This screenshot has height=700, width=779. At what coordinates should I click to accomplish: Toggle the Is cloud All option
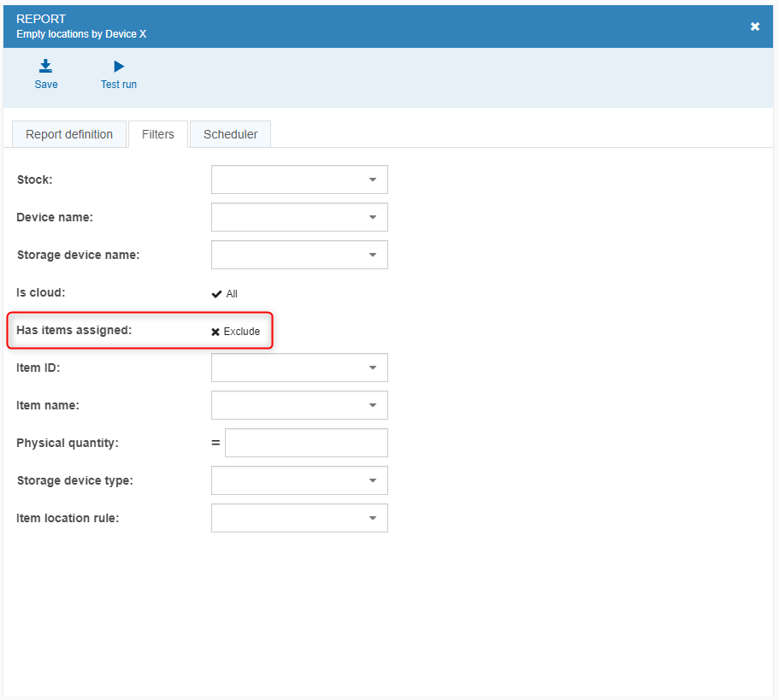pyautogui.click(x=225, y=294)
